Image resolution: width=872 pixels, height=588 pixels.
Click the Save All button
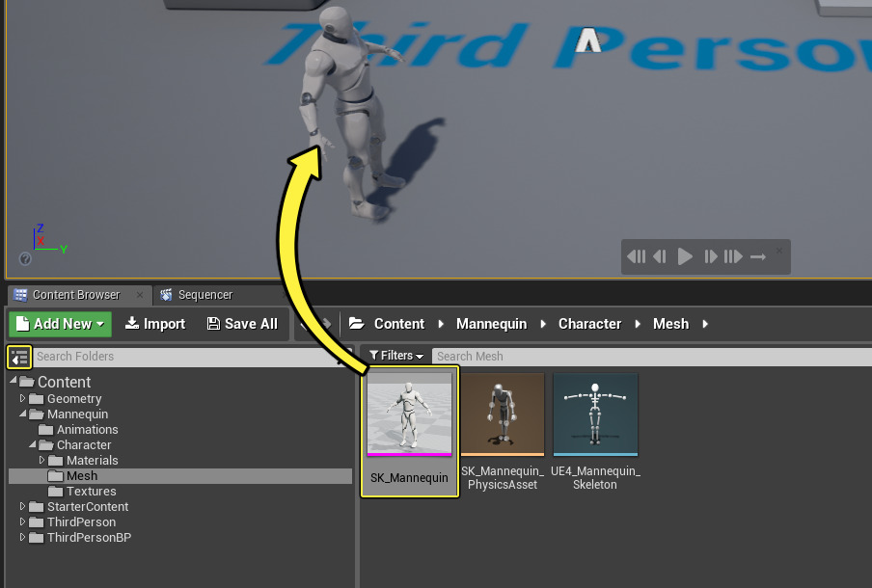[242, 324]
